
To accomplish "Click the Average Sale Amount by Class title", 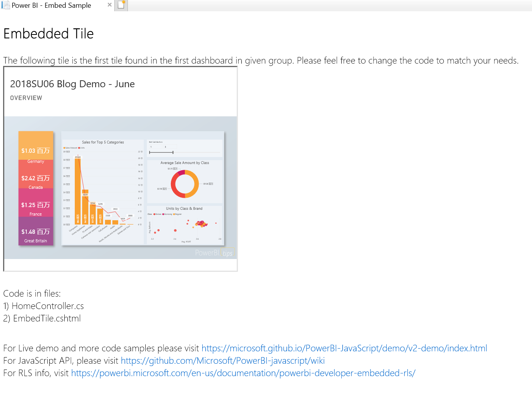I will [184, 163].
